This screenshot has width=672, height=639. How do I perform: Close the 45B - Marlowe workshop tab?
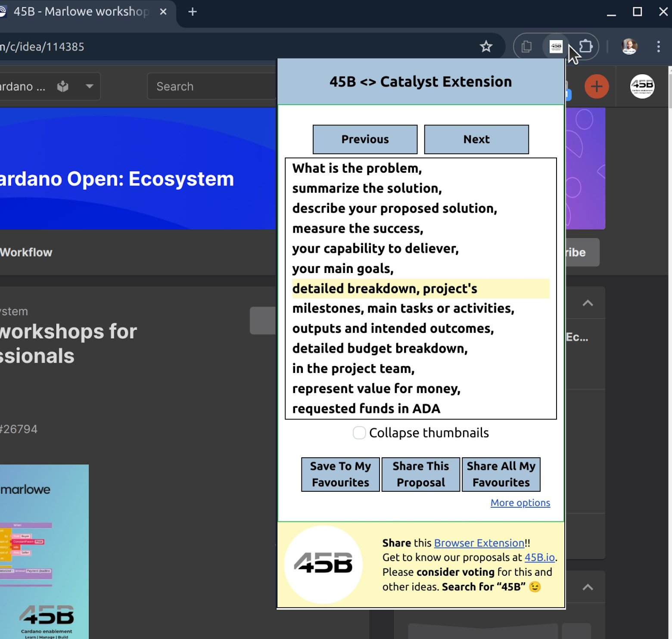(x=163, y=12)
